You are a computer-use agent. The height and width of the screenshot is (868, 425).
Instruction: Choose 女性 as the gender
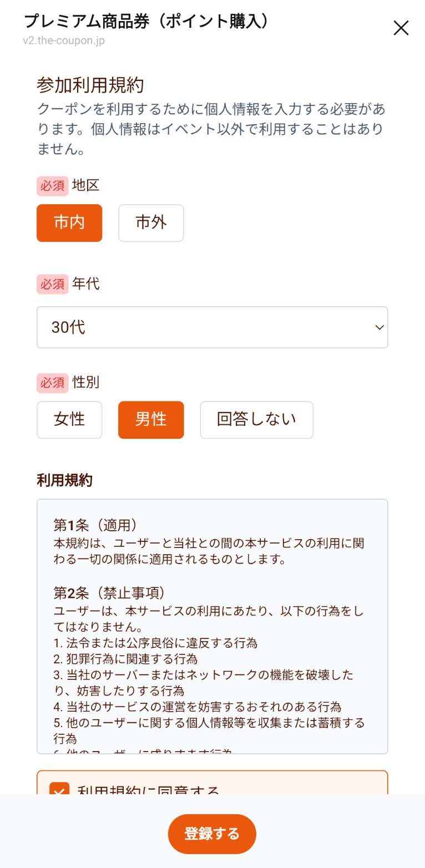[x=69, y=420]
